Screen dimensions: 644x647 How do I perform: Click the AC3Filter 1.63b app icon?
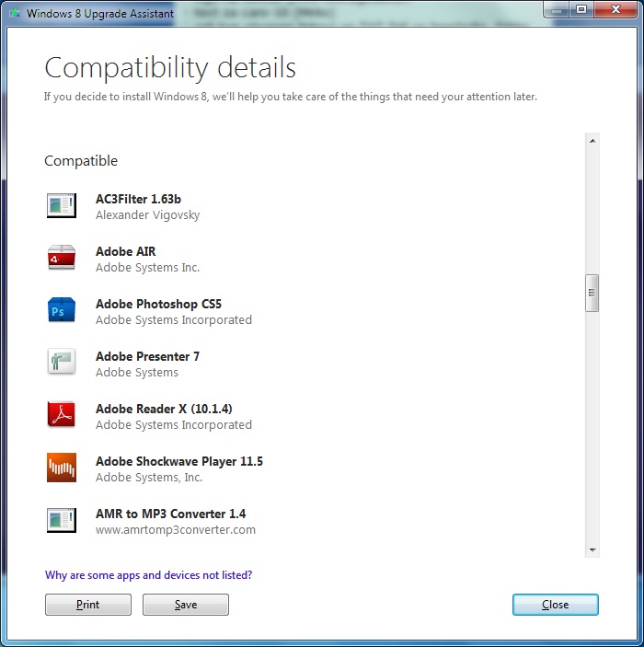(x=62, y=205)
